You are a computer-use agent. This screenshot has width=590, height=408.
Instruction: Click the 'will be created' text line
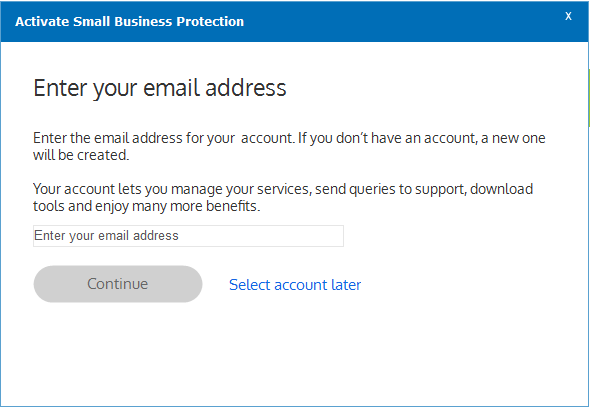[81, 155]
